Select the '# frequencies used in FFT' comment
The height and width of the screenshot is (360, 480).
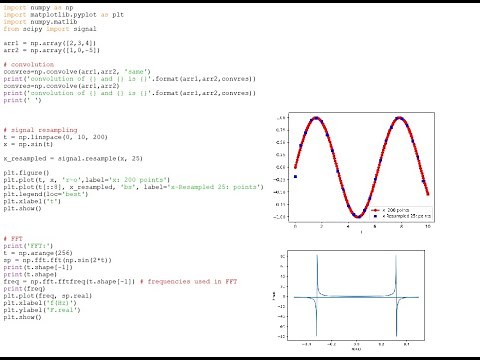coord(189,282)
